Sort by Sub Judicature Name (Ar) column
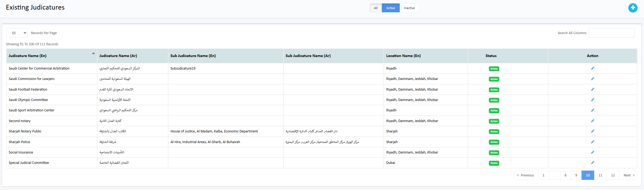Screen dimensions: 644x190 tap(333, 56)
